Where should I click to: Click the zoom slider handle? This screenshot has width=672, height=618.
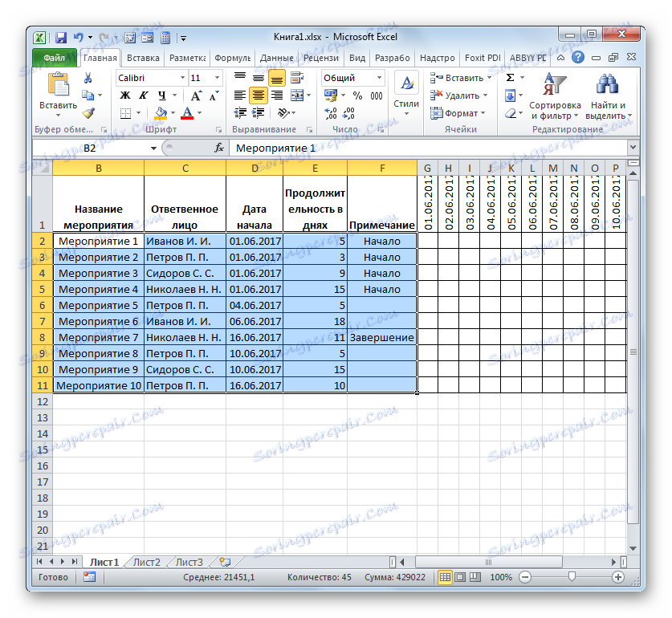572,577
